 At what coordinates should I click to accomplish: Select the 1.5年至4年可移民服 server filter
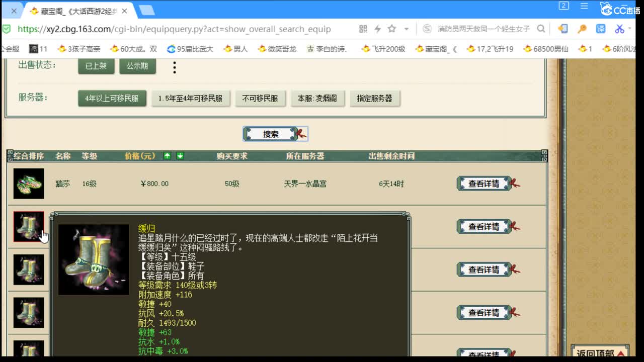tap(190, 99)
